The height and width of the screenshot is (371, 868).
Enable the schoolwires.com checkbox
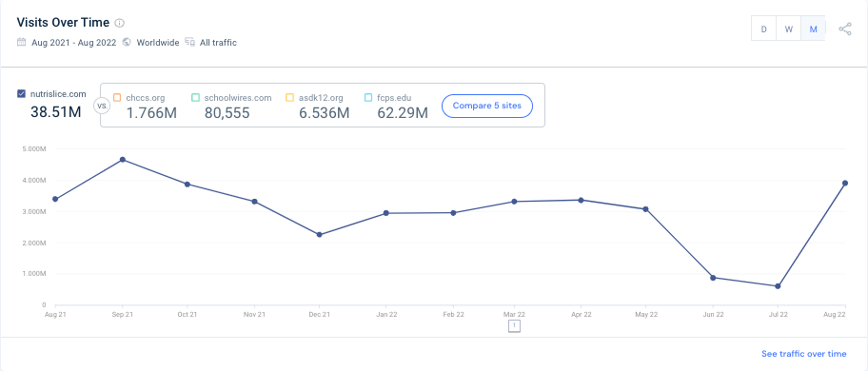pos(195,98)
